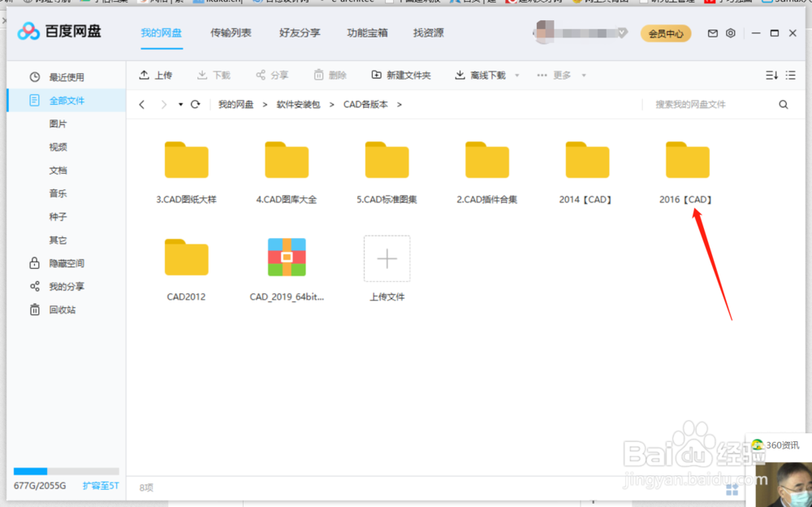Viewport: 812px width, 507px height.
Task: Open the 2.CAD插件合集 folder
Action: coord(486,160)
